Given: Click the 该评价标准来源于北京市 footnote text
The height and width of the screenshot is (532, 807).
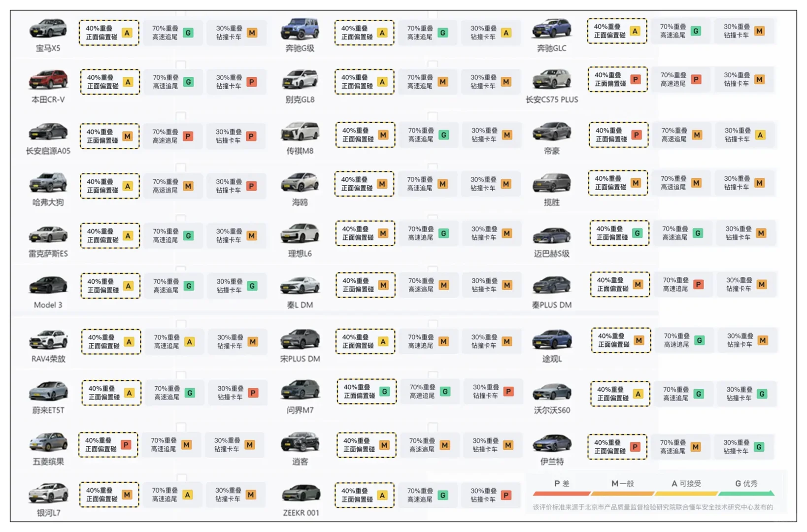Looking at the screenshot, I should [x=652, y=507].
